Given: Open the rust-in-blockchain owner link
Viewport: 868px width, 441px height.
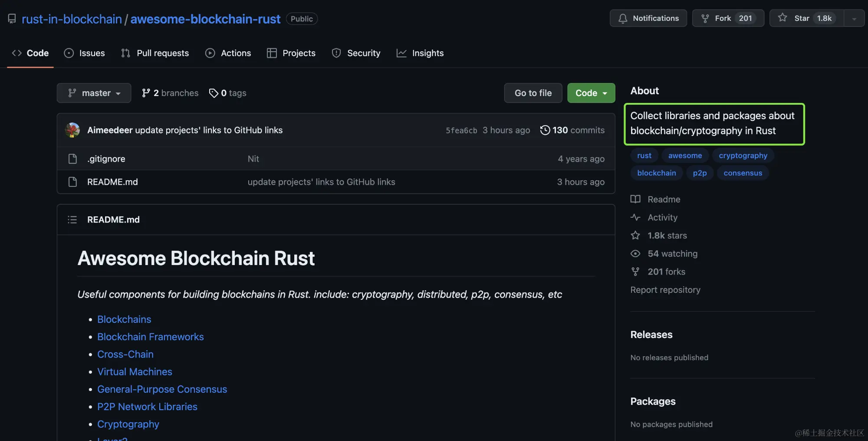Looking at the screenshot, I should click(72, 19).
